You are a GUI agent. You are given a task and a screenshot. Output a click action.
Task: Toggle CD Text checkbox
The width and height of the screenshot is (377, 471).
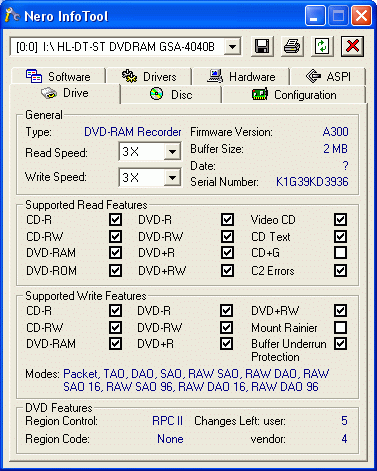tap(340, 237)
